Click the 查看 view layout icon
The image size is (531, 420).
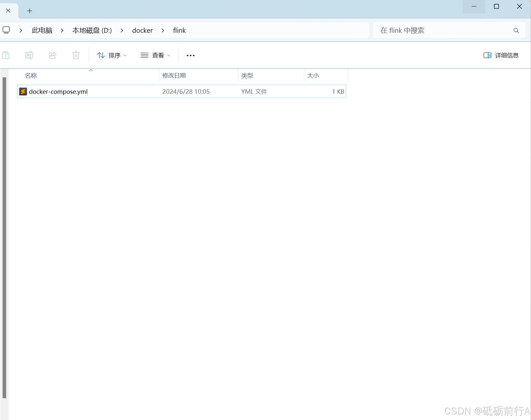[144, 55]
